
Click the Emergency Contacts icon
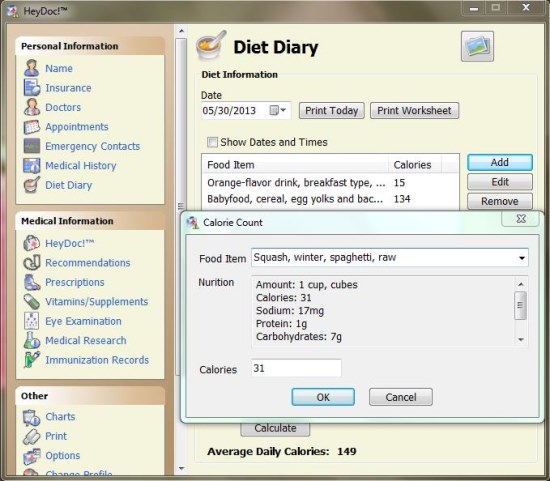[32, 146]
